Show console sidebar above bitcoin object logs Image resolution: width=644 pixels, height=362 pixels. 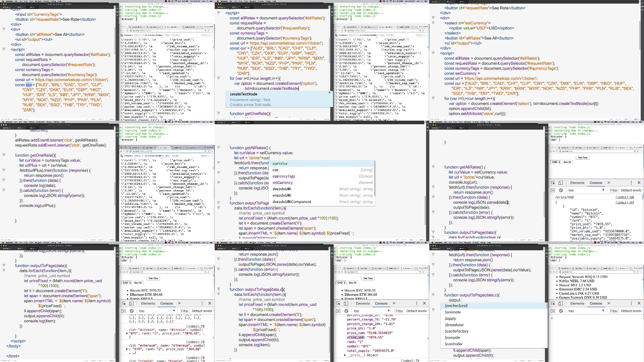pos(123,311)
